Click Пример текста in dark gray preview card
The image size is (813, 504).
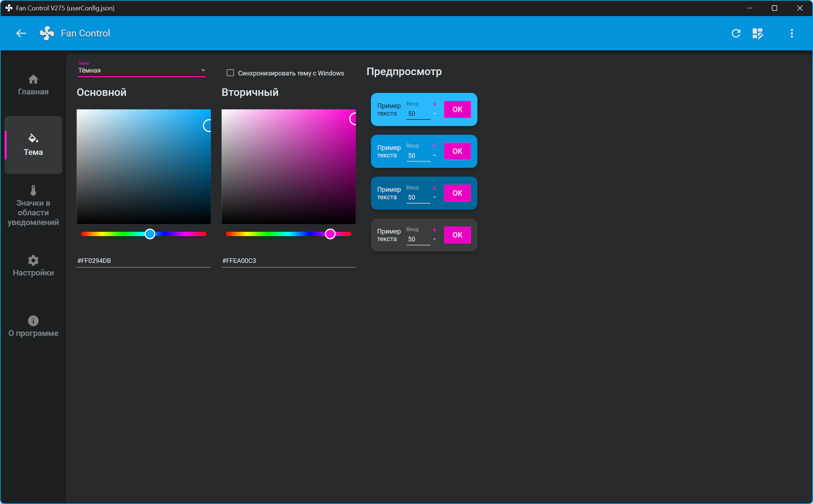pos(389,235)
